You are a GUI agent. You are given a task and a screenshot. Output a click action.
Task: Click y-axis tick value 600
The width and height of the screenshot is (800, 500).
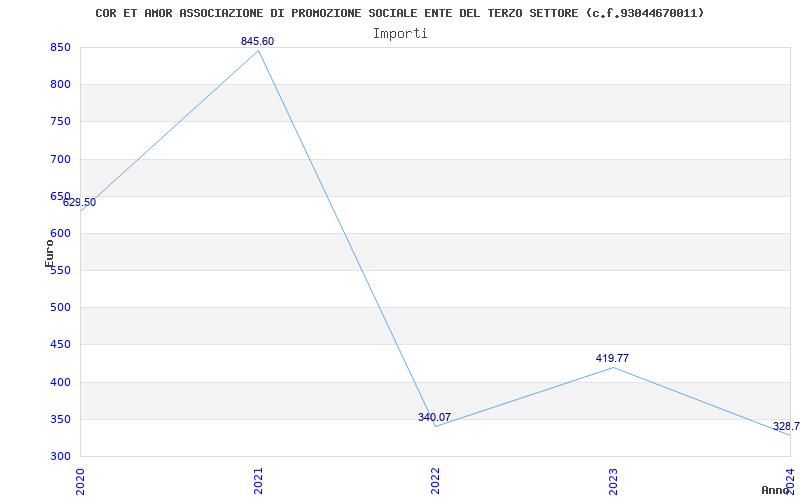pos(60,234)
